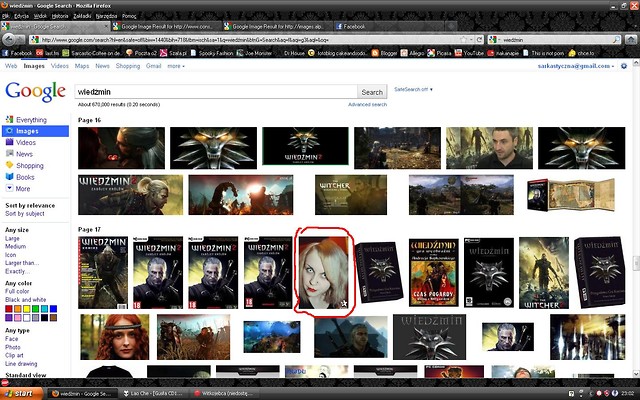Bookmark this page with the star icon

pos(464,40)
